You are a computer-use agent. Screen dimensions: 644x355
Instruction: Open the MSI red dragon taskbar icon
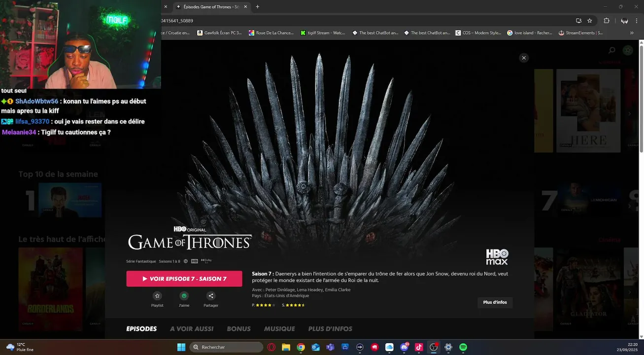pyautogui.click(x=374, y=347)
